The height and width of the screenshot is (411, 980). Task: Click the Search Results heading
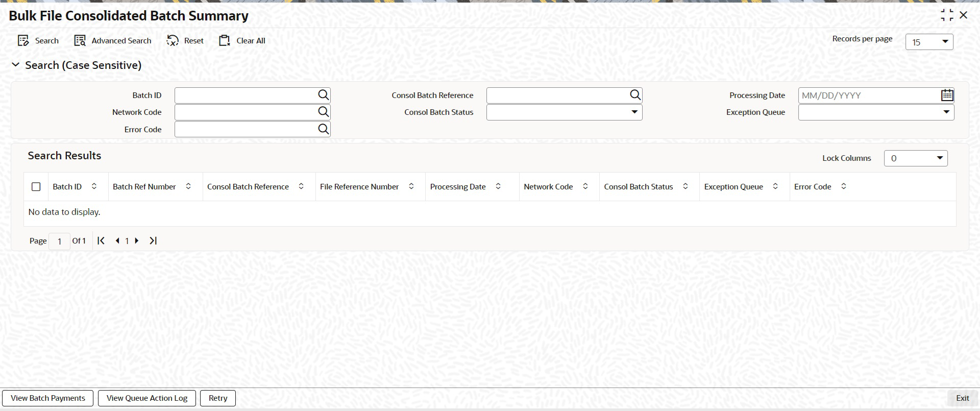point(64,156)
